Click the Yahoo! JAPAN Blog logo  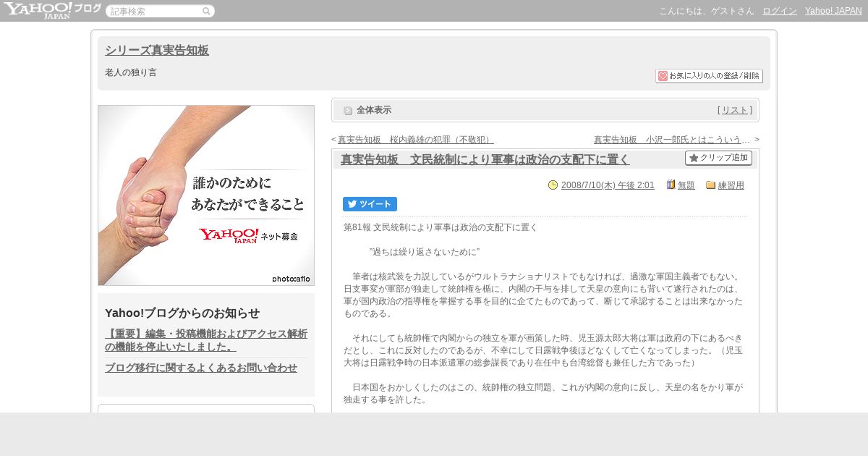coord(52,10)
